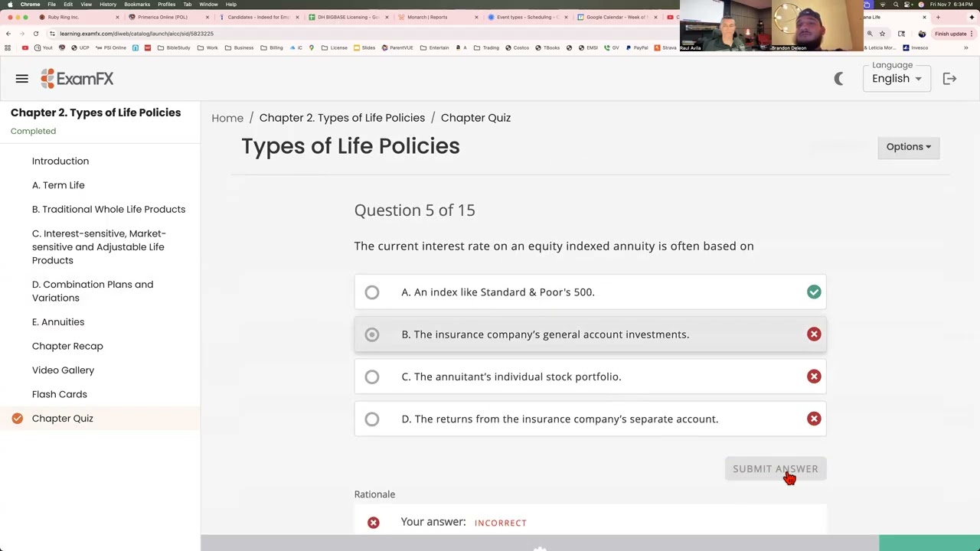Bookmark this page with the star icon
This screenshot has height=551, width=980.
882,34
